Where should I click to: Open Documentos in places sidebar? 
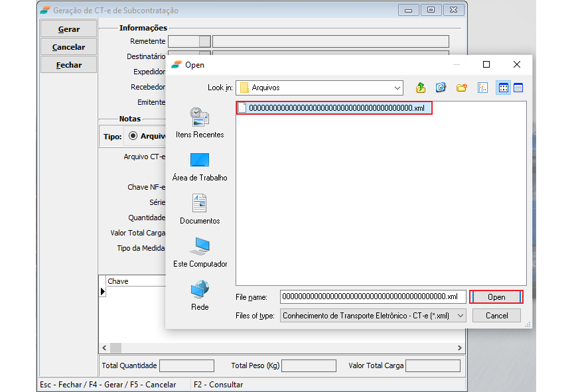pyautogui.click(x=200, y=209)
